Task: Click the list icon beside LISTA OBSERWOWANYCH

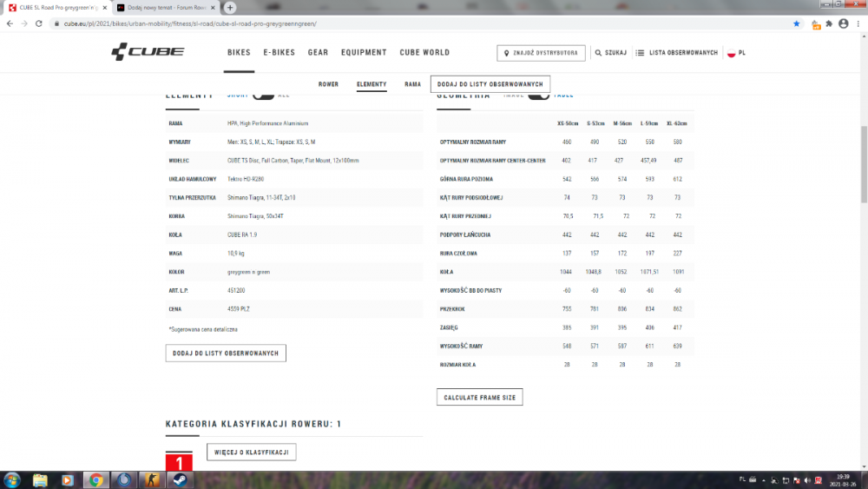Action: coord(640,53)
